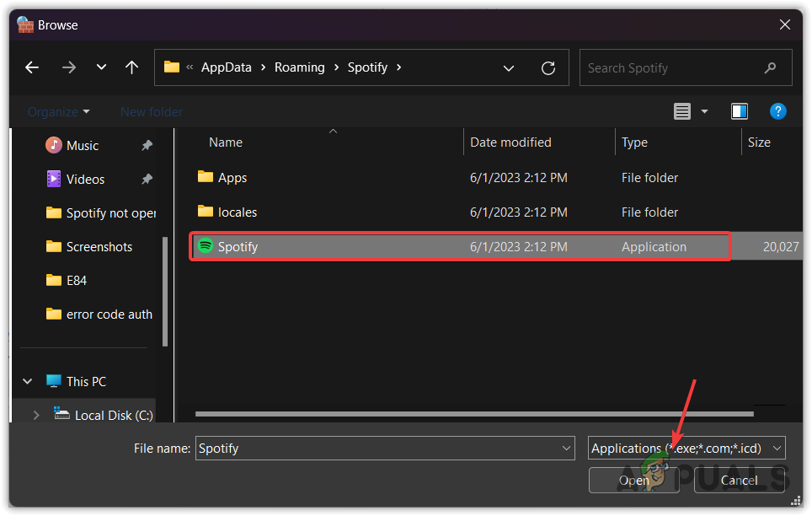Close the Browse dialog
The height and width of the screenshot is (516, 812).
click(784, 25)
